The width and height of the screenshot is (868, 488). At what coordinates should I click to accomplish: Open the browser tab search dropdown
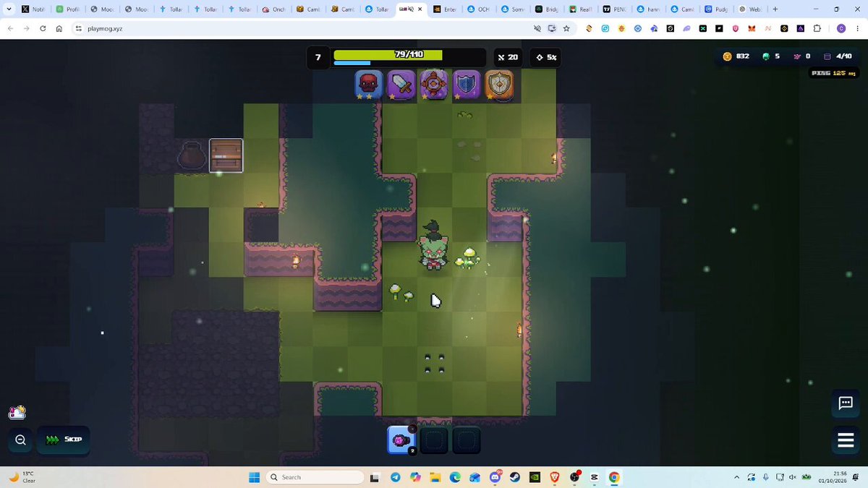tap(7, 9)
